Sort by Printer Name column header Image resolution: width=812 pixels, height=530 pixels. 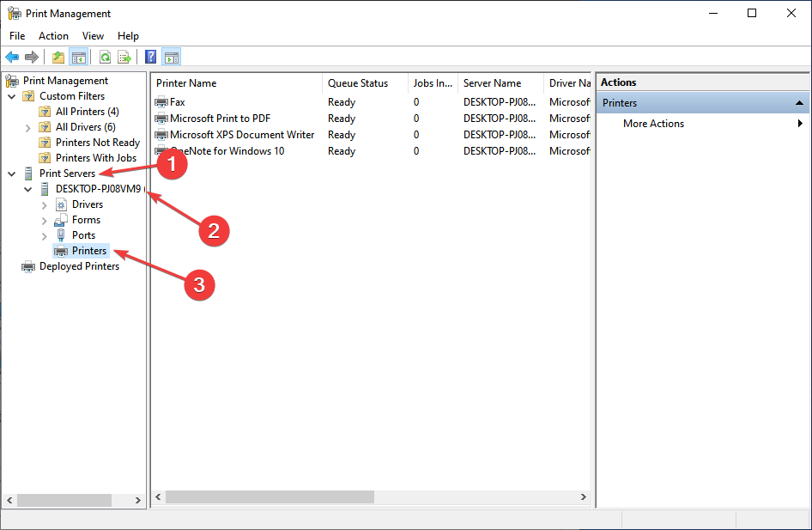237,83
